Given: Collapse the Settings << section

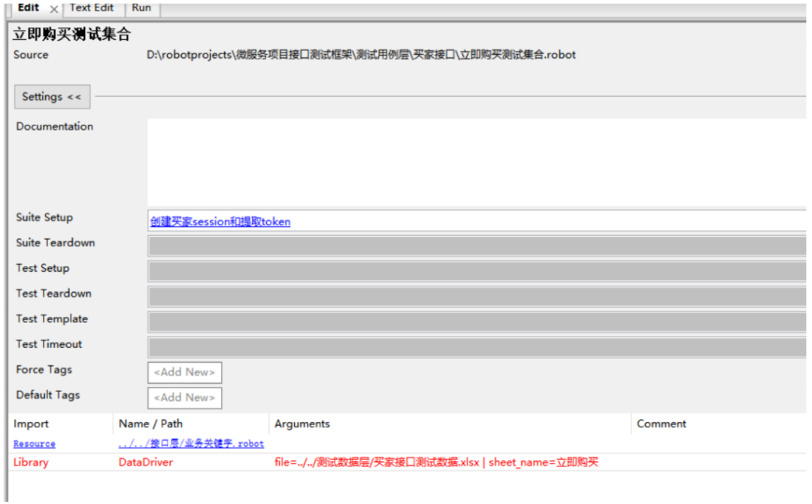Looking at the screenshot, I should click(x=53, y=97).
